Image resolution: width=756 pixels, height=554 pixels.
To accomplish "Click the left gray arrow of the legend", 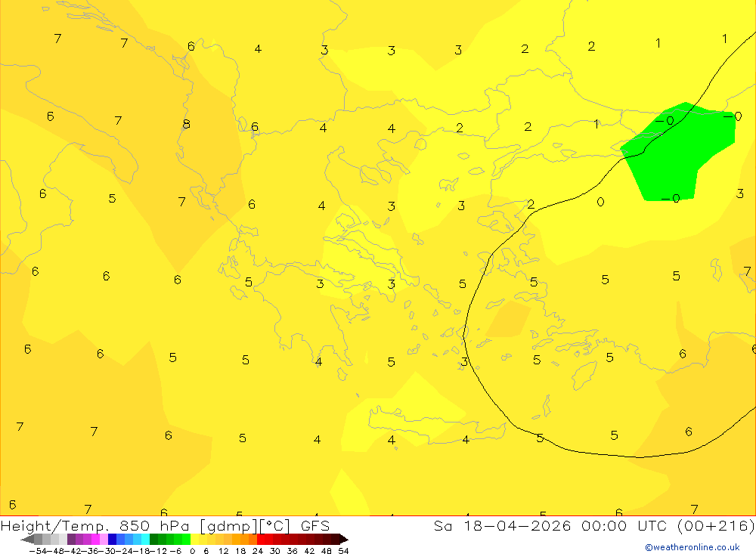I will pos(26,540).
